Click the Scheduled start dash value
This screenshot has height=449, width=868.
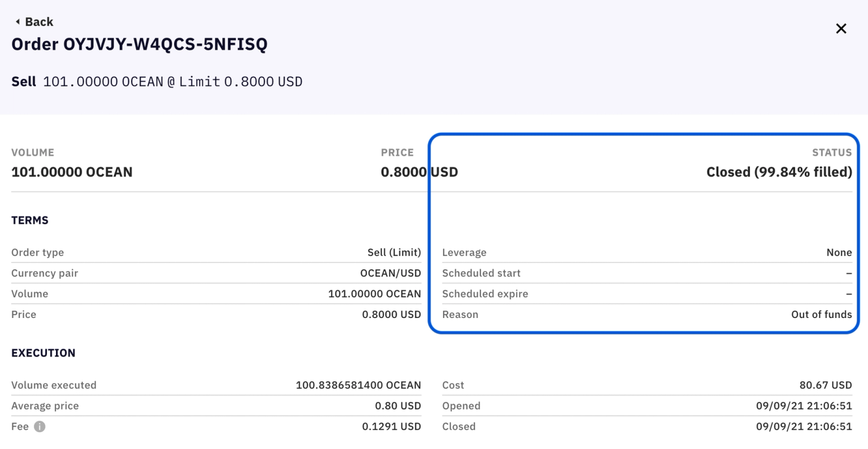pyautogui.click(x=849, y=273)
